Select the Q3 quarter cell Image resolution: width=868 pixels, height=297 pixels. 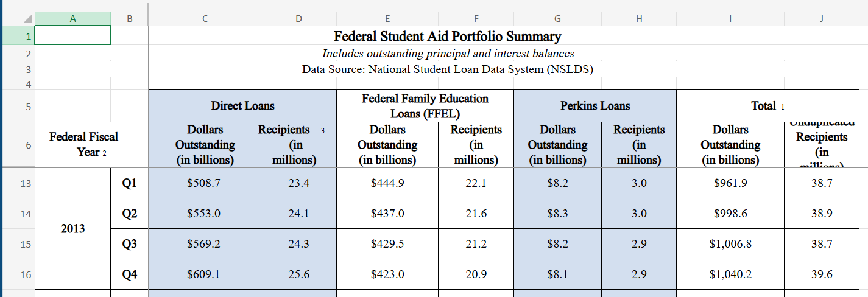(x=129, y=244)
